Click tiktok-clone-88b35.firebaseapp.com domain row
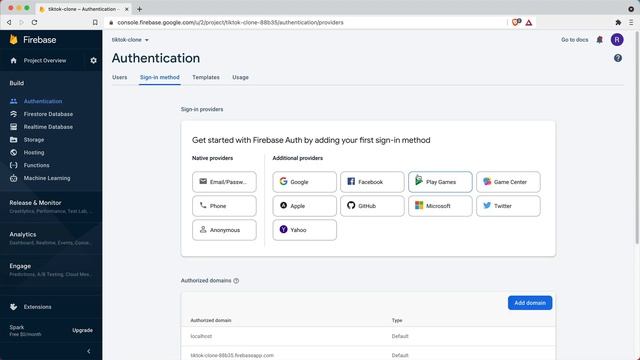Image resolution: width=640 pixels, height=360 pixels. point(368,354)
